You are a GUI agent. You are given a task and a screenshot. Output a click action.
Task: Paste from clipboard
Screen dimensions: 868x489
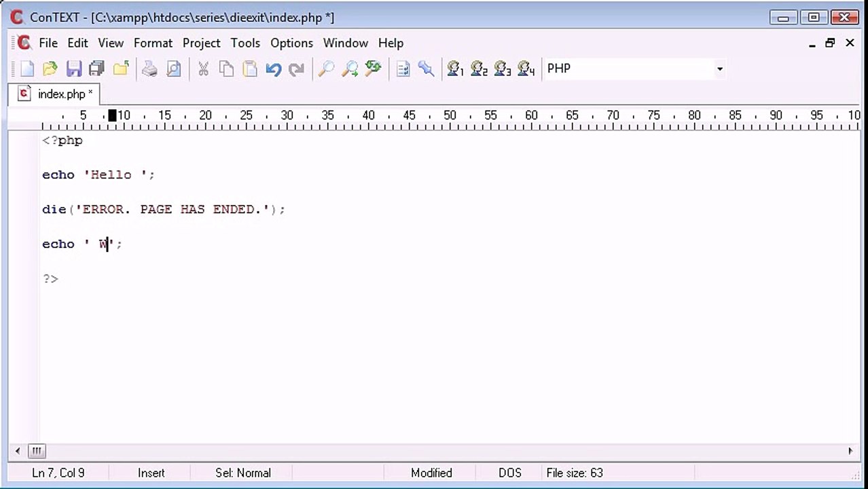[250, 69]
